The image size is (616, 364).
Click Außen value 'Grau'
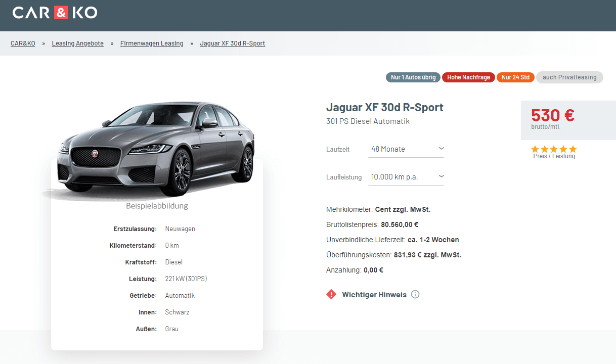coord(172,329)
